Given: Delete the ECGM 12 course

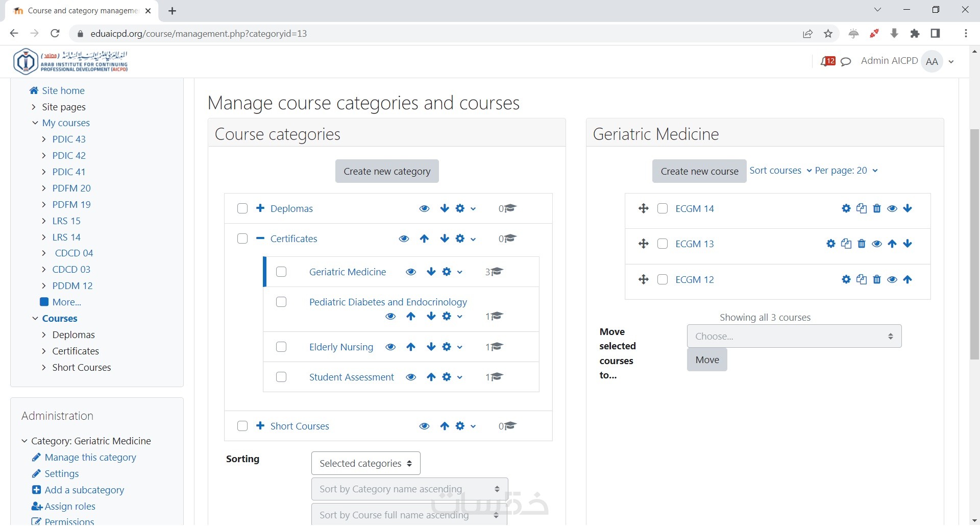Looking at the screenshot, I should click(877, 280).
